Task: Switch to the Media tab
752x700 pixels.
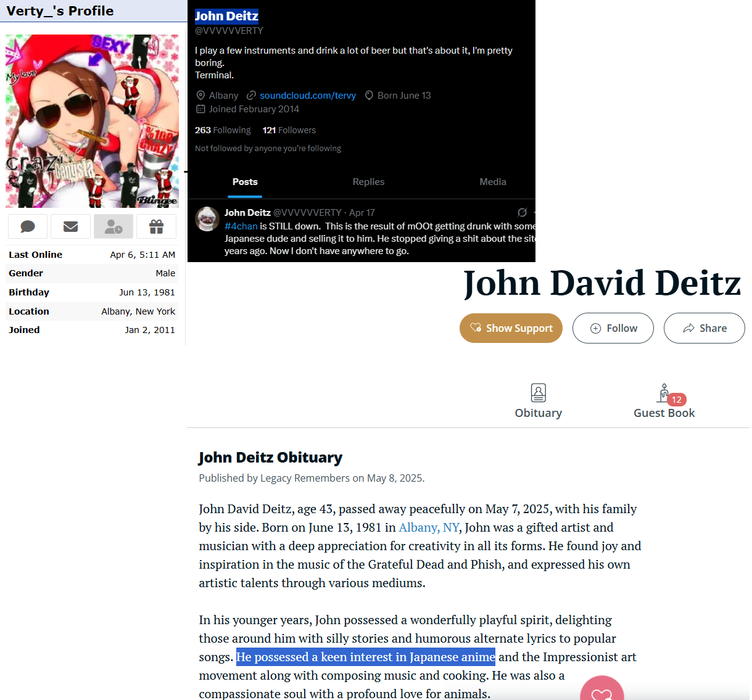Action: click(493, 182)
